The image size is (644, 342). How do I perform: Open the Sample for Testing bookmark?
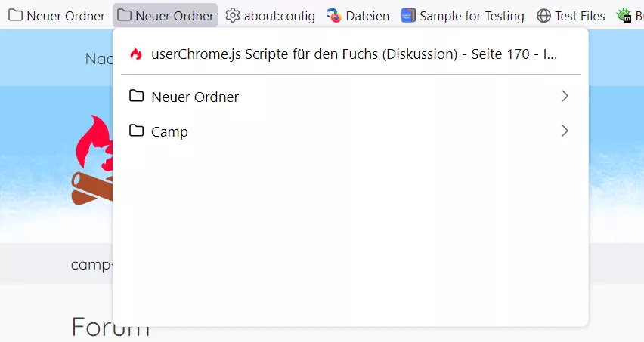[x=463, y=16]
